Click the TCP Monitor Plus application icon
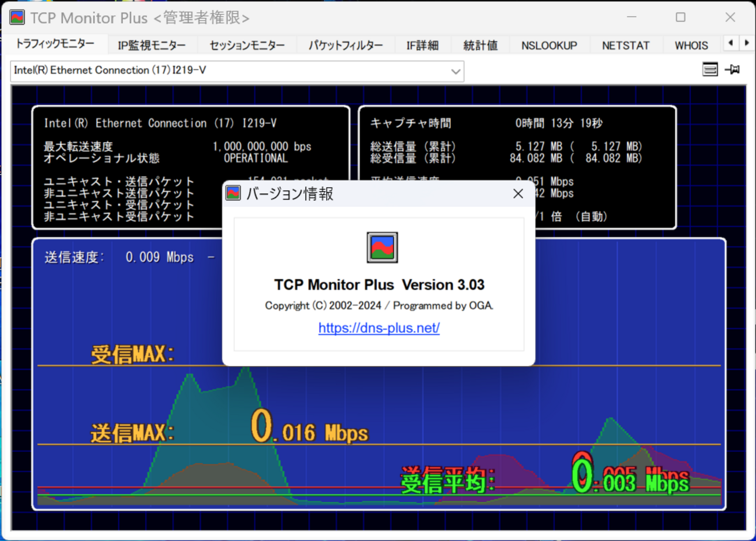Screen dimensions: 756x541 click(x=17, y=17)
